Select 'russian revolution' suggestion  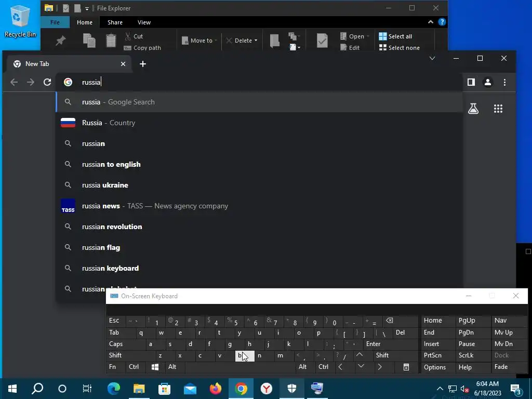coord(259,227)
